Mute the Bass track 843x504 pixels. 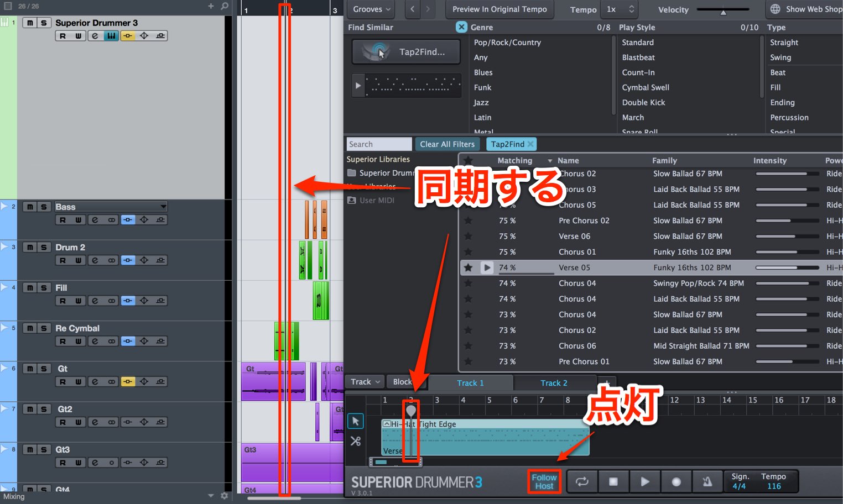pyautogui.click(x=30, y=207)
